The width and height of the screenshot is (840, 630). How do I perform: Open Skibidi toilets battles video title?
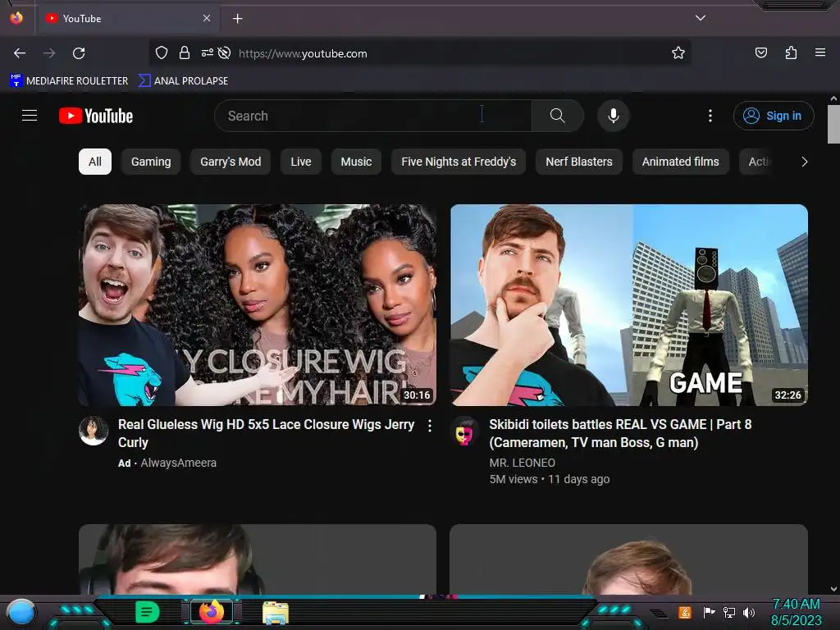coord(620,433)
